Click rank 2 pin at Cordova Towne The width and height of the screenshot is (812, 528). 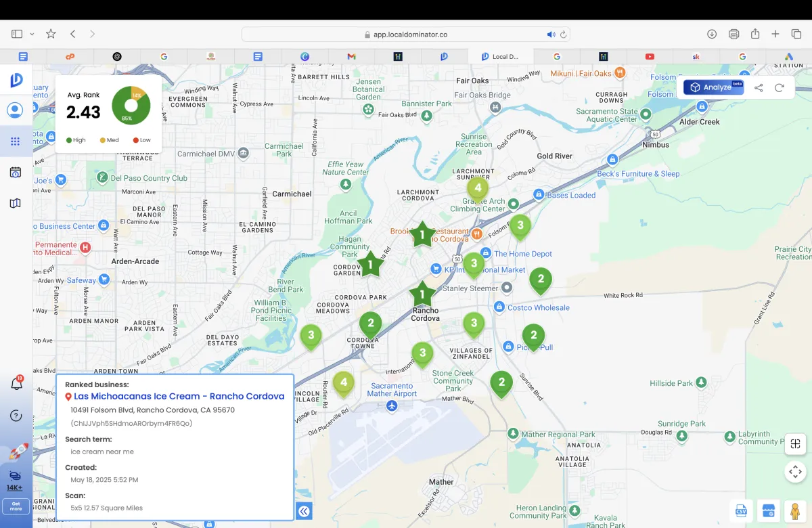click(370, 326)
